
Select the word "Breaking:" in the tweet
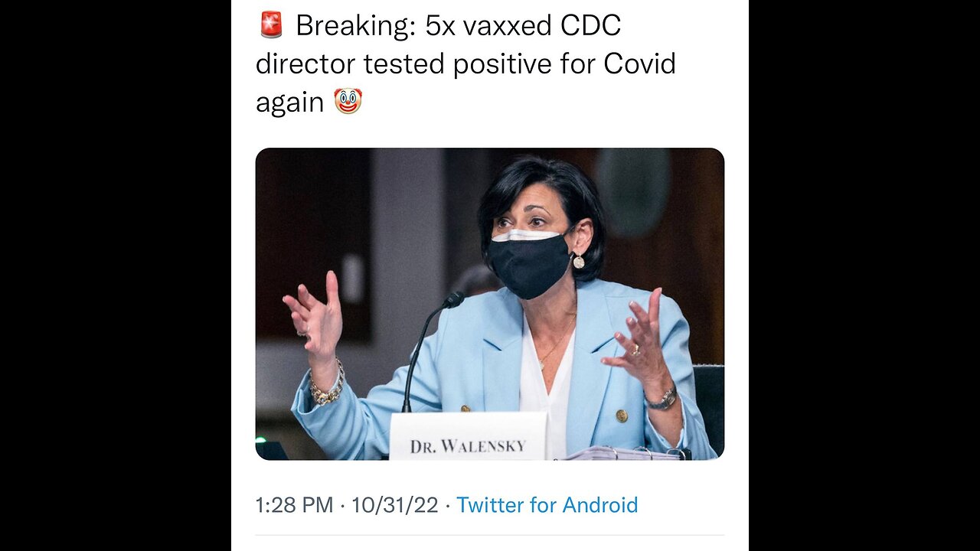coord(354,26)
